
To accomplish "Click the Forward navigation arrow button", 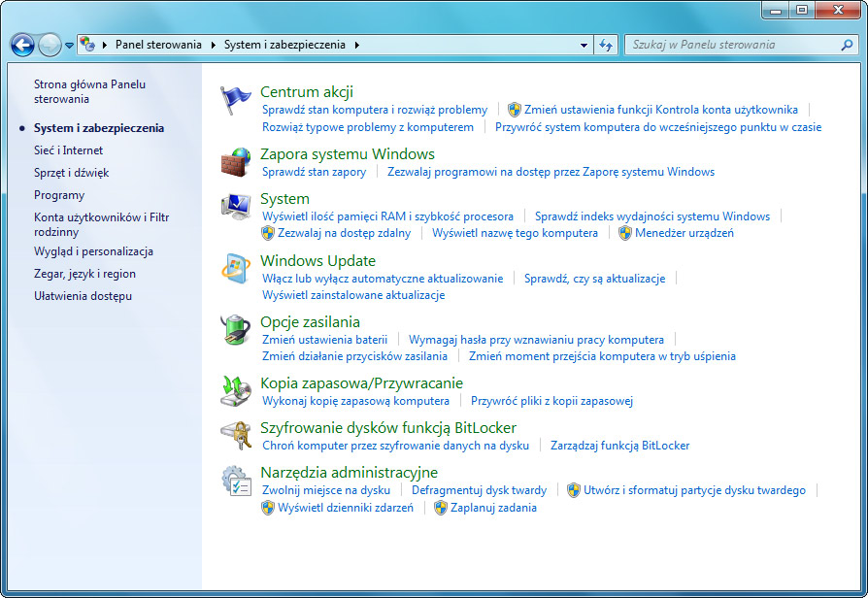I will coord(50,45).
